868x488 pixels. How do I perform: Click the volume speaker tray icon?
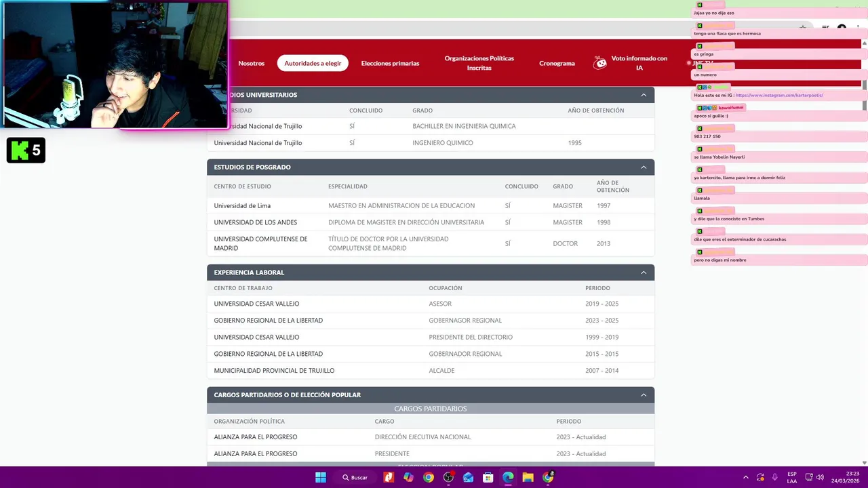[820, 477]
